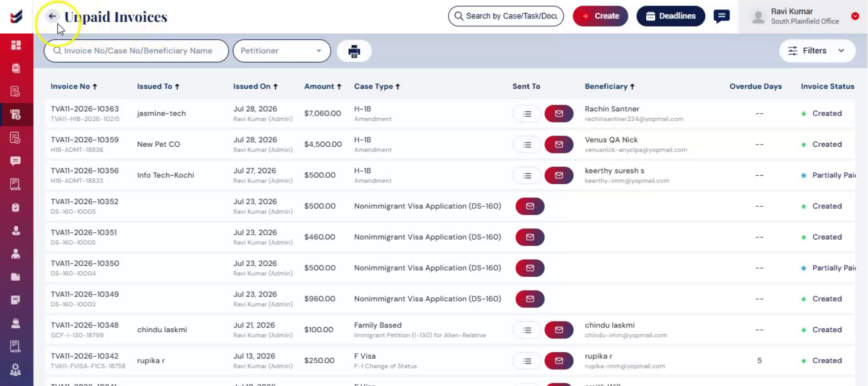Sort by Issued To column
The width and height of the screenshot is (868, 386).
158,86
